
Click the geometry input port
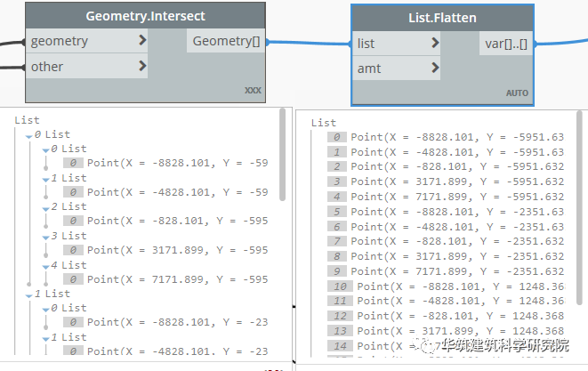coord(86,41)
